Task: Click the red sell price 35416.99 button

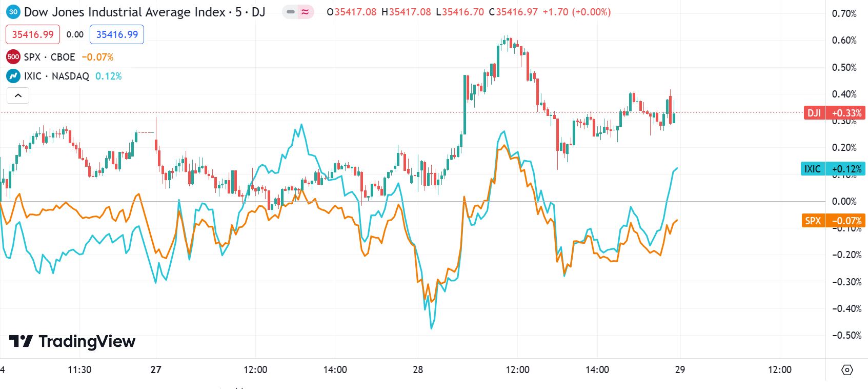Action: tap(33, 34)
